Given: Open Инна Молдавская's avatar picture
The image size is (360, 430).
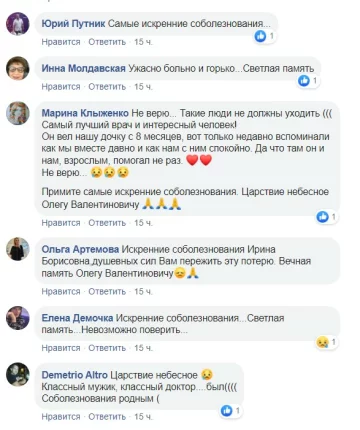Looking at the screenshot, I should click(x=18, y=68).
